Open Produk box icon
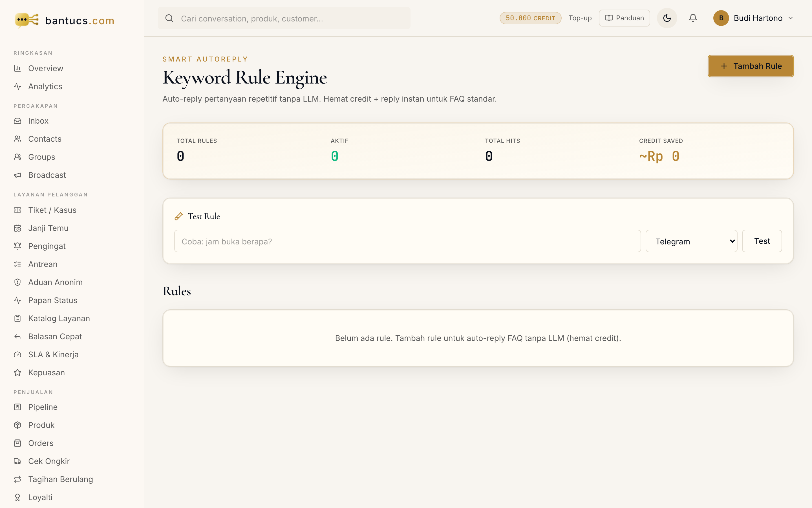Image resolution: width=812 pixels, height=508 pixels. tap(17, 425)
